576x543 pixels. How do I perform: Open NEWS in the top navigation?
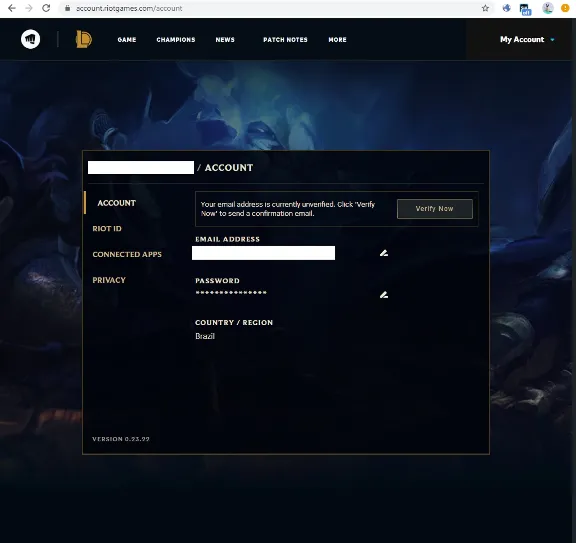225,40
